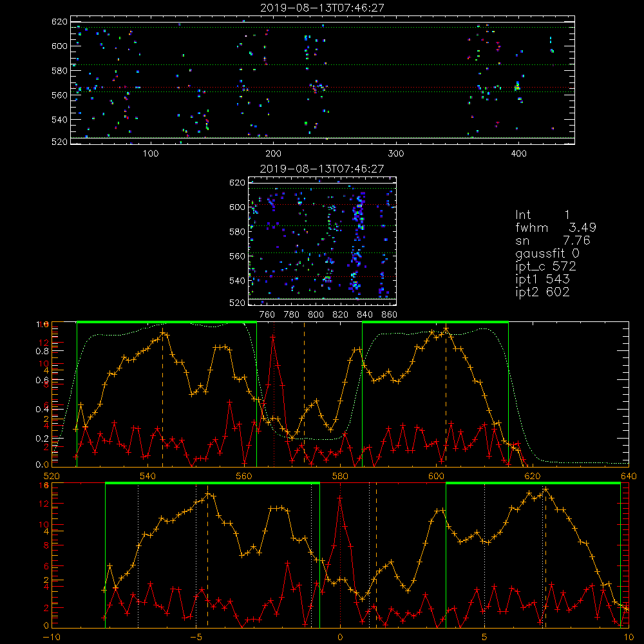Click the '620' y-axis label of top image
Viewport: 644px width, 644px height.
[x=59, y=21]
